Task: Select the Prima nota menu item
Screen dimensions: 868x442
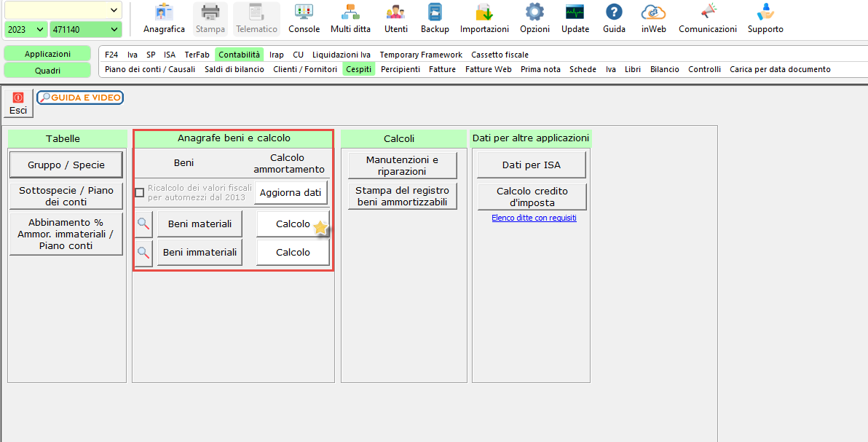Action: coord(540,69)
